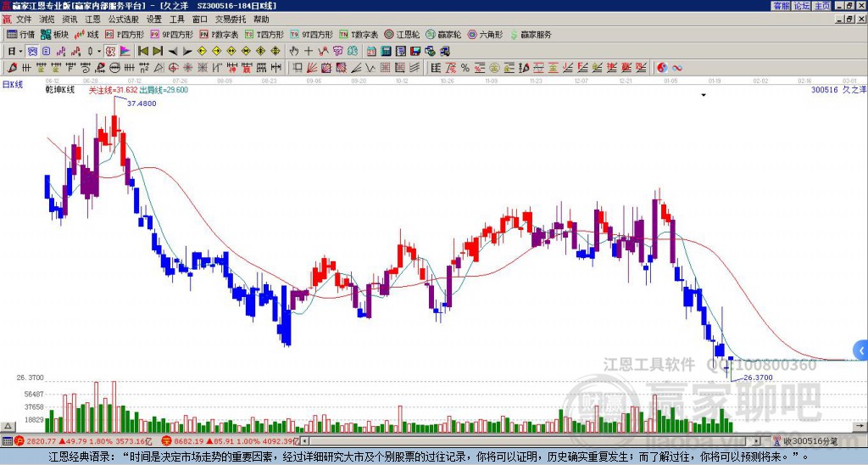868x465 pixels.
Task: Click the 26.3700 low price marker
Action: pyautogui.click(x=758, y=378)
